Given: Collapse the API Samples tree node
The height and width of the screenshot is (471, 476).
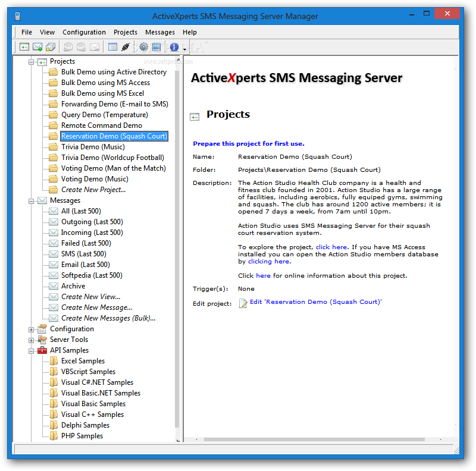Looking at the screenshot, I should click(31, 351).
